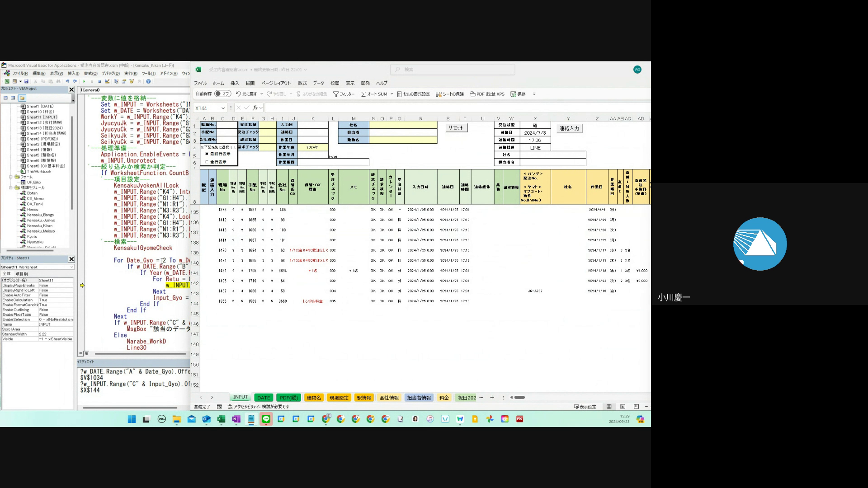Expand the オート SUM dropdown arrow
868x488 pixels.
(392, 94)
